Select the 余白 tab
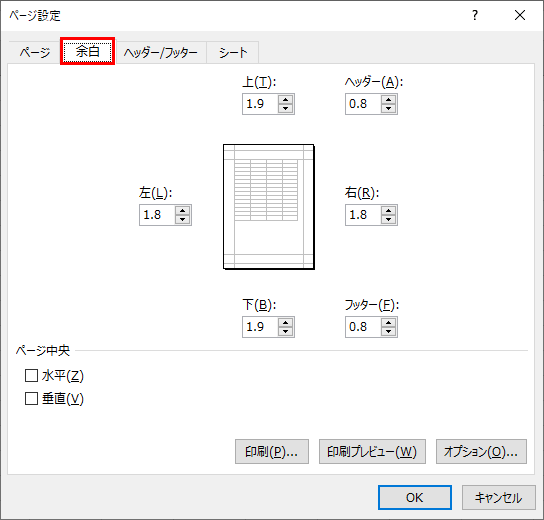The width and height of the screenshot is (544, 520). (87, 51)
